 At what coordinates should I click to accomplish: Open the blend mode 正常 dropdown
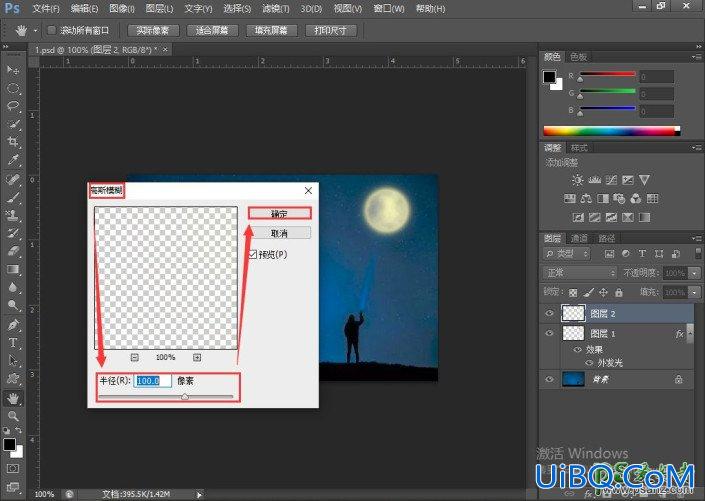(x=580, y=273)
